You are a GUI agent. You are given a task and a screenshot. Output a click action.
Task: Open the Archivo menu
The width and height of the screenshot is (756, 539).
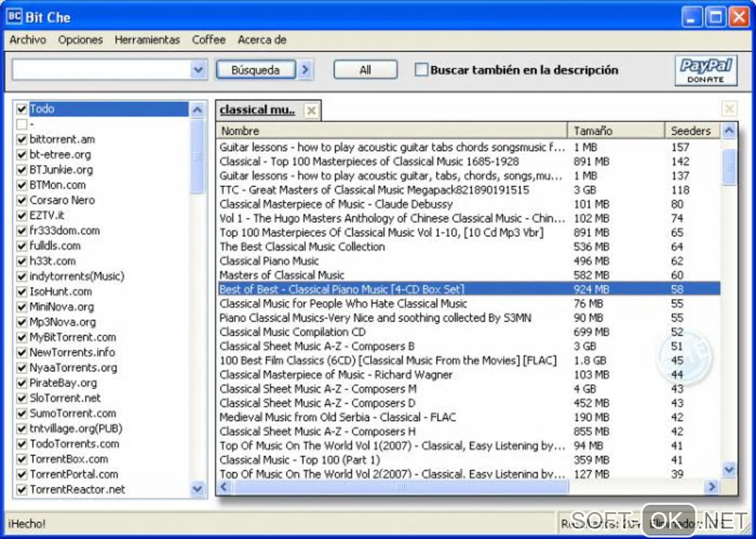[27, 39]
